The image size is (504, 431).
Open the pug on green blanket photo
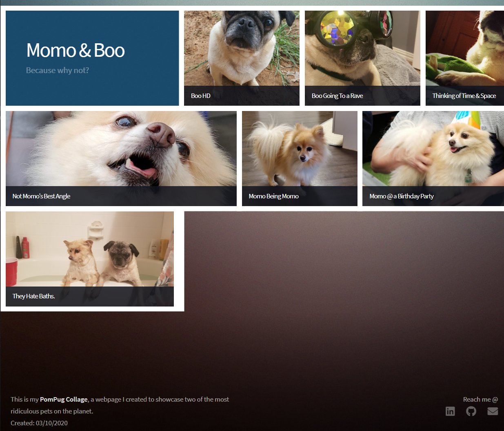[465, 48]
